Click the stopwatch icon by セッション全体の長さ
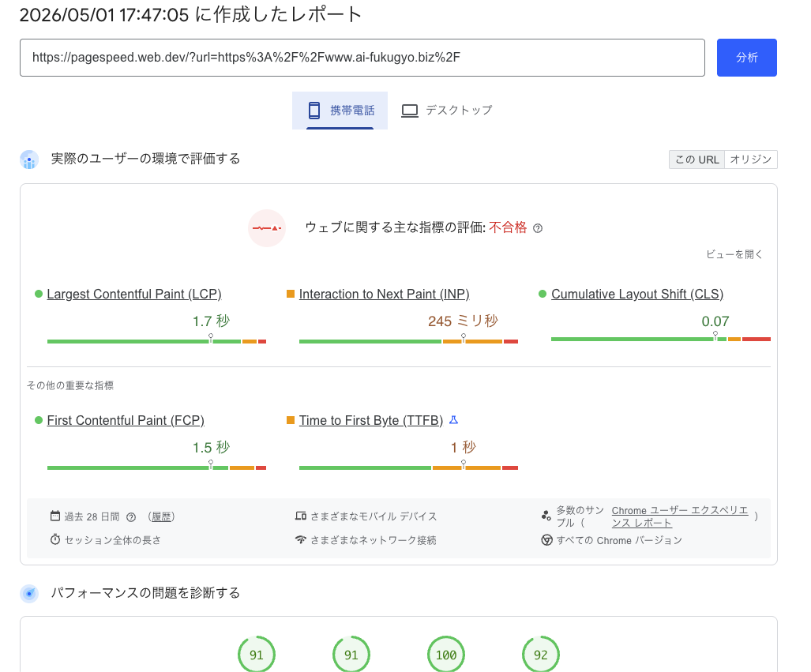 [x=55, y=539]
